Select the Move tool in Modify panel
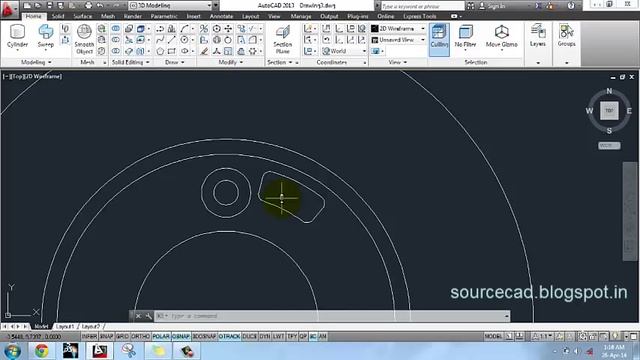The width and height of the screenshot is (640, 360). pos(228,29)
